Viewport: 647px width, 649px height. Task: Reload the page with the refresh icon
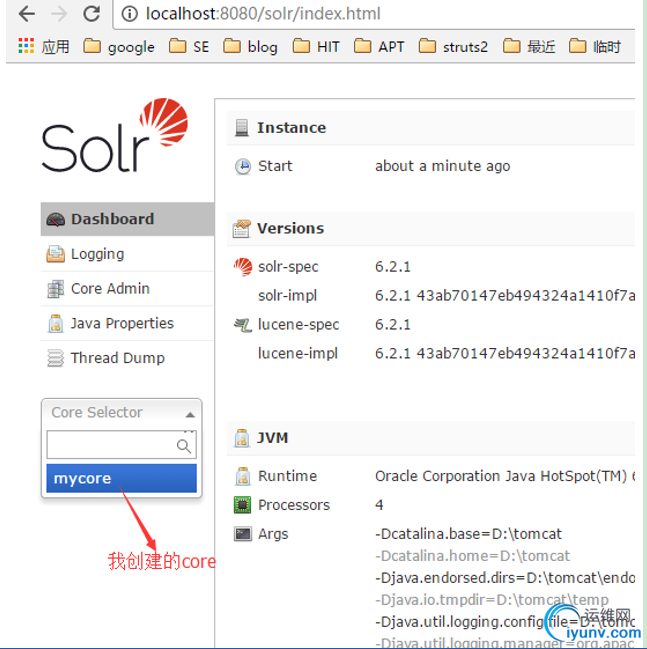(x=91, y=14)
